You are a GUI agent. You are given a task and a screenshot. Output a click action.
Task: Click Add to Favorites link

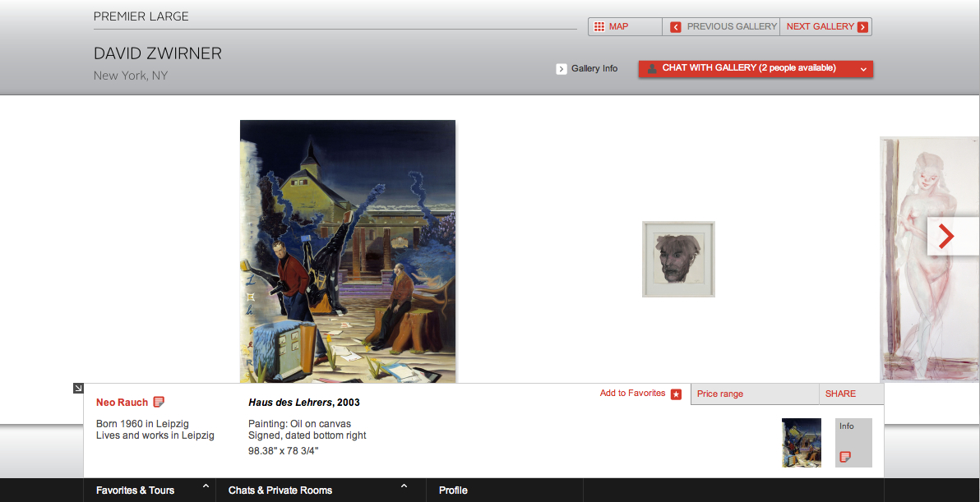(632, 394)
